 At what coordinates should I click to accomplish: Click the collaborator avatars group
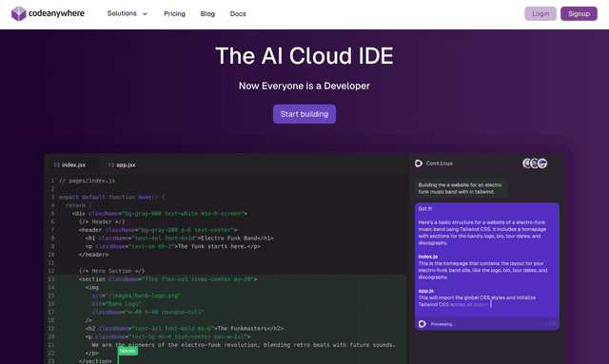click(535, 163)
